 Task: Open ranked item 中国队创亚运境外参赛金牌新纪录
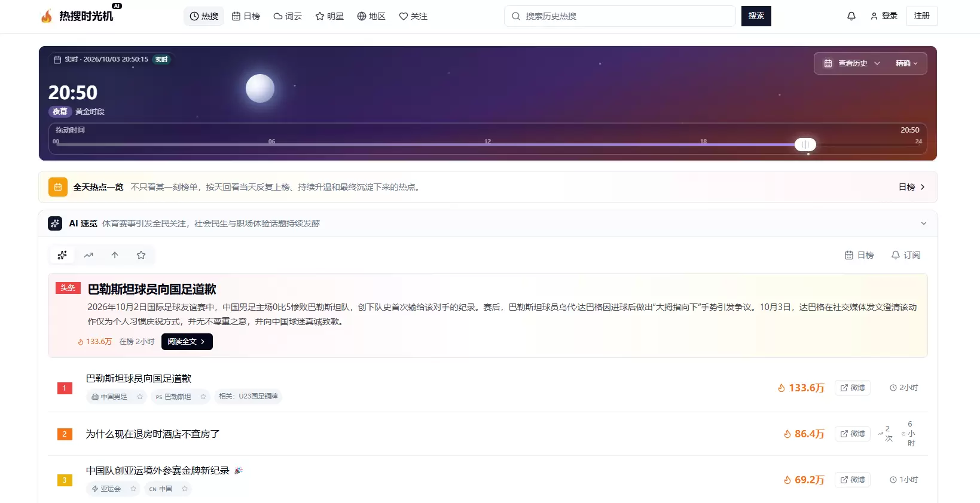(158, 471)
